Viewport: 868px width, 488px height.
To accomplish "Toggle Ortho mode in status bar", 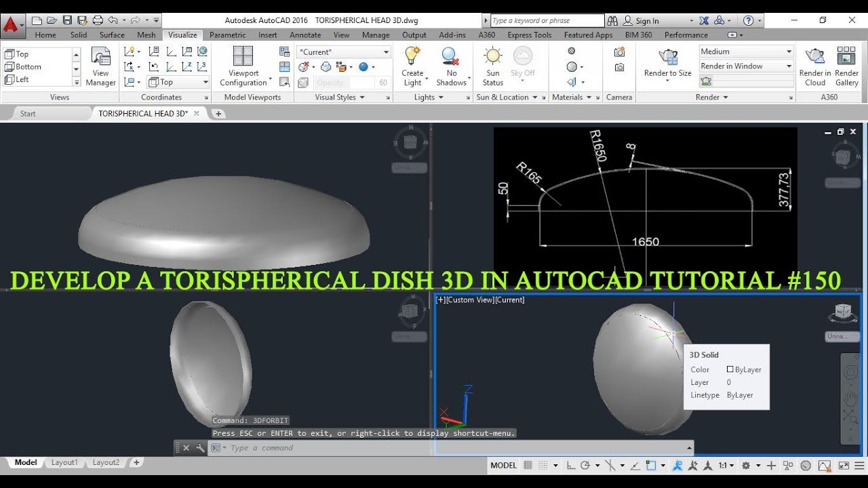I will point(571,466).
